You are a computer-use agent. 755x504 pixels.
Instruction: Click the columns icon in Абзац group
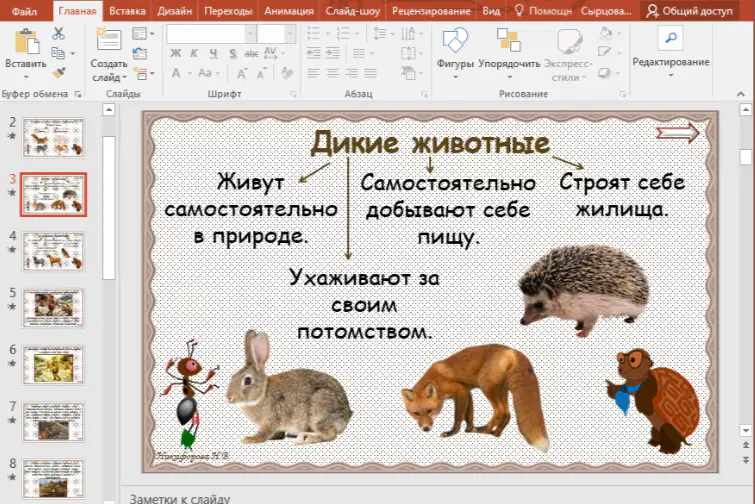click(359, 53)
